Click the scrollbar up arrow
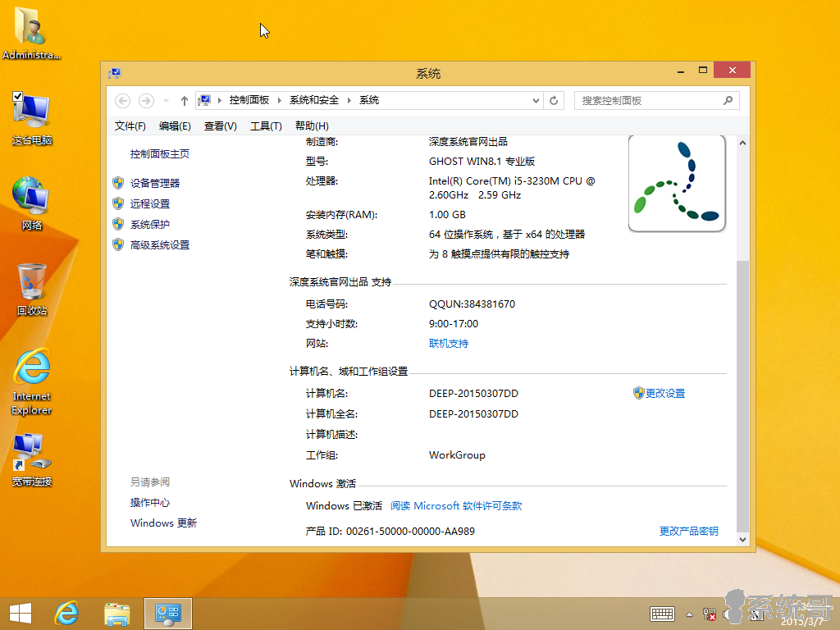This screenshot has height=630, width=840. (742, 143)
